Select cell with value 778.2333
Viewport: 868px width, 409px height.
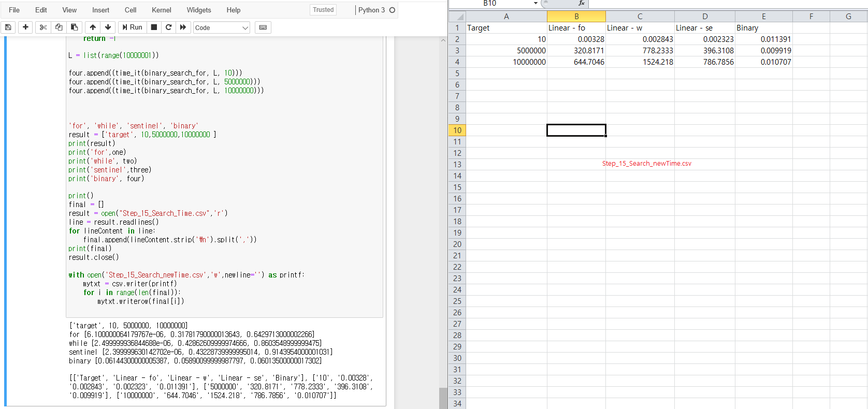click(x=640, y=51)
